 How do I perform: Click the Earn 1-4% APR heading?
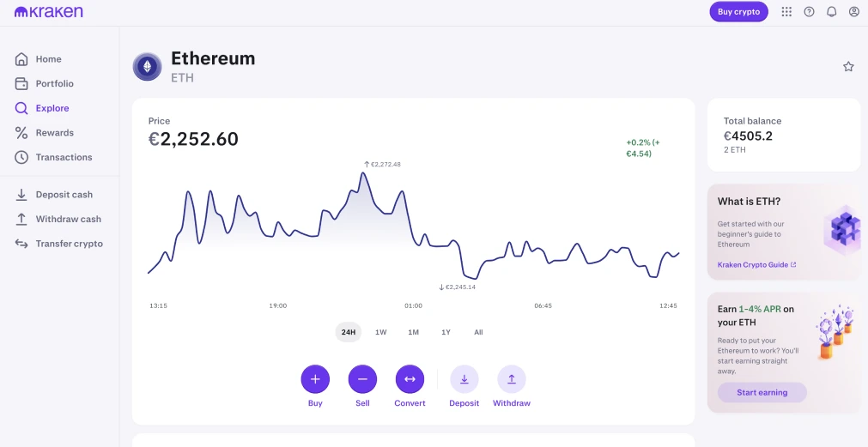pyautogui.click(x=756, y=316)
